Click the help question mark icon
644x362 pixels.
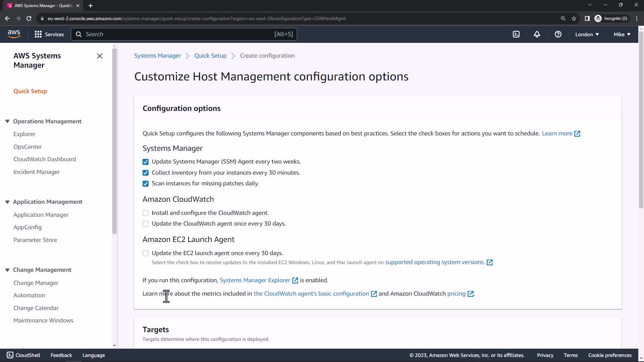(x=558, y=34)
